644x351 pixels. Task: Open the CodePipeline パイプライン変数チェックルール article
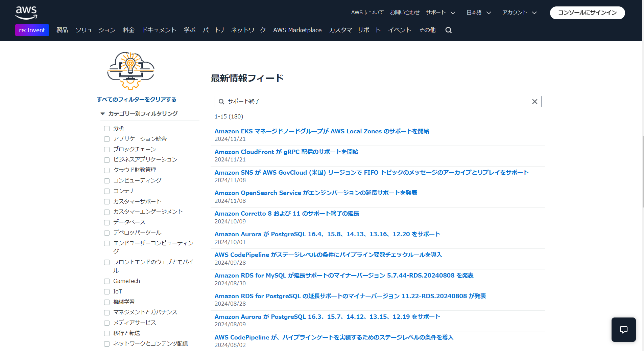(328, 255)
